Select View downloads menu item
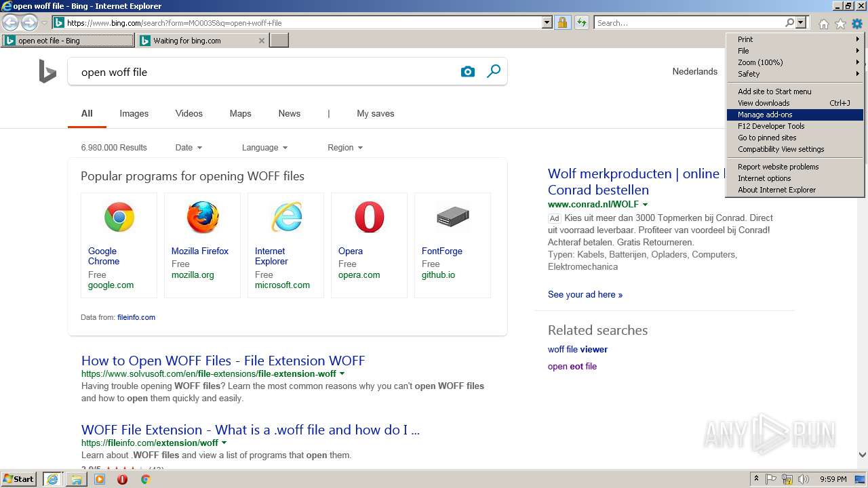The image size is (868, 488). [x=794, y=103]
